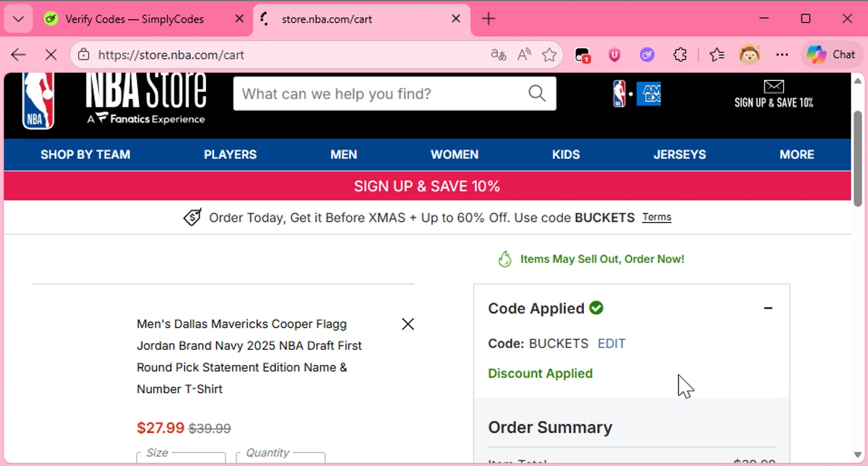
Task: Edit the BUCKETS promo code
Action: click(x=612, y=343)
